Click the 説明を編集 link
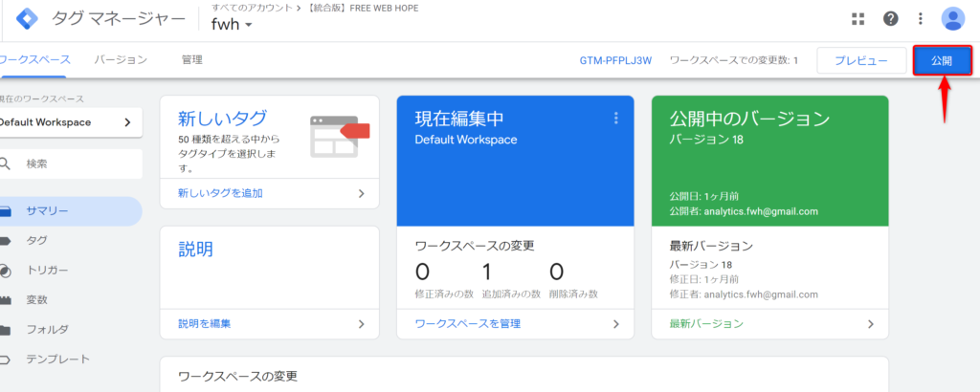The image size is (980, 392). (x=205, y=324)
